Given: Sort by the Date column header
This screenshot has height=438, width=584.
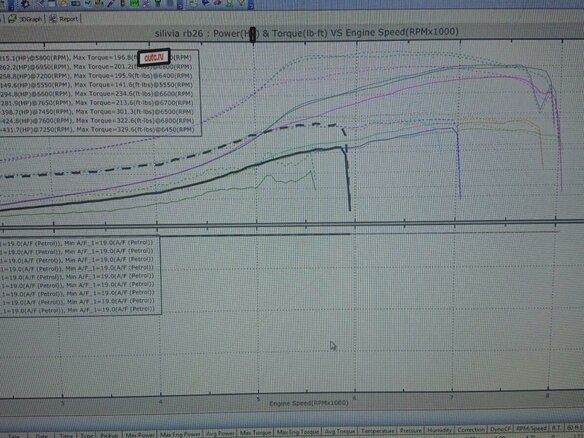Looking at the screenshot, I should pyautogui.click(x=42, y=435).
